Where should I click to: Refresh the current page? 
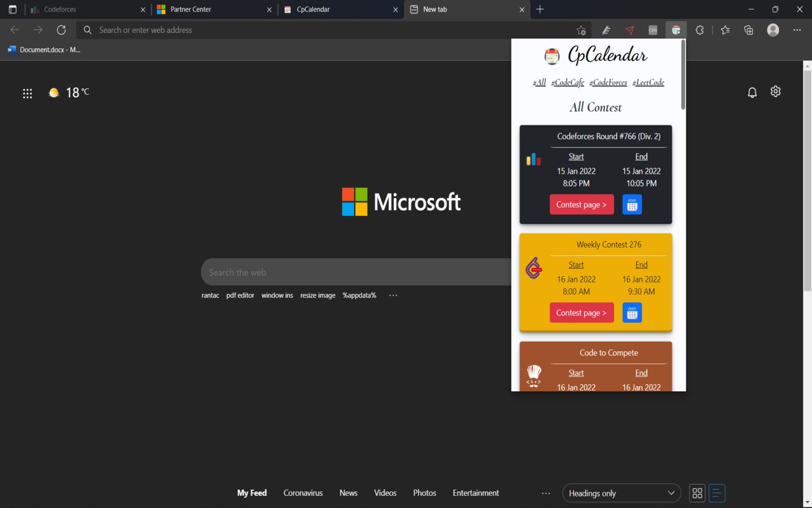click(61, 30)
